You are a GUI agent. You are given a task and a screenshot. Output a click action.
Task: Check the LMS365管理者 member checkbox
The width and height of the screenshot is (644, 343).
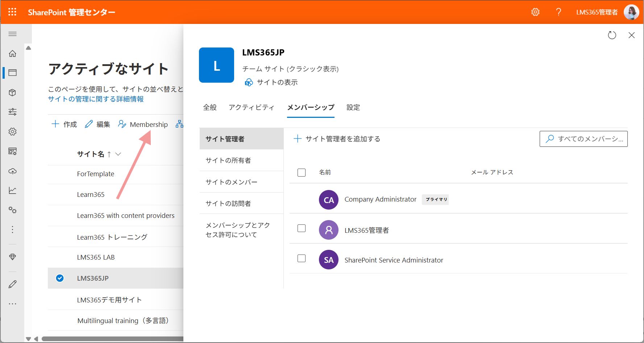coord(302,228)
